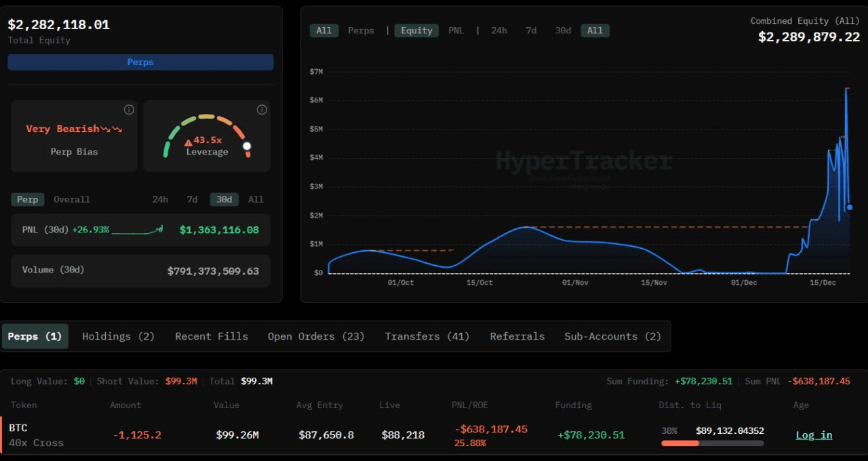This screenshot has width=868, height=461.
Task: Click the Leverage info icon
Action: coord(262,110)
